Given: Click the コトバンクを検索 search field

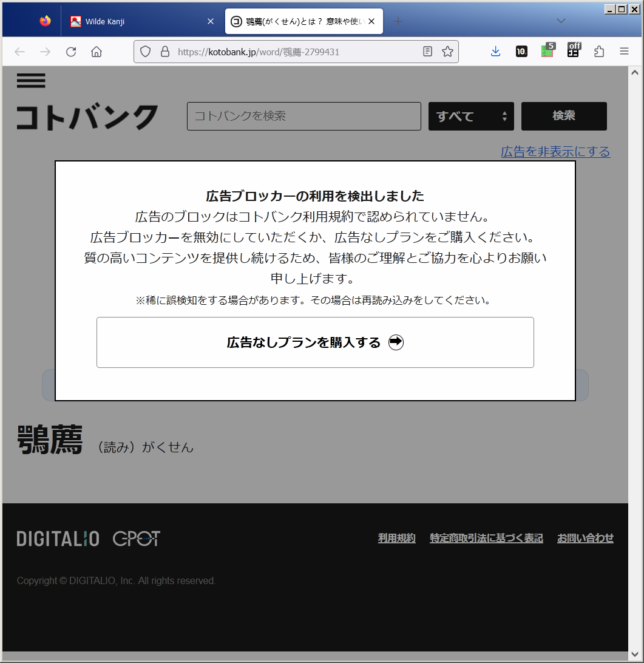Looking at the screenshot, I should coord(303,116).
